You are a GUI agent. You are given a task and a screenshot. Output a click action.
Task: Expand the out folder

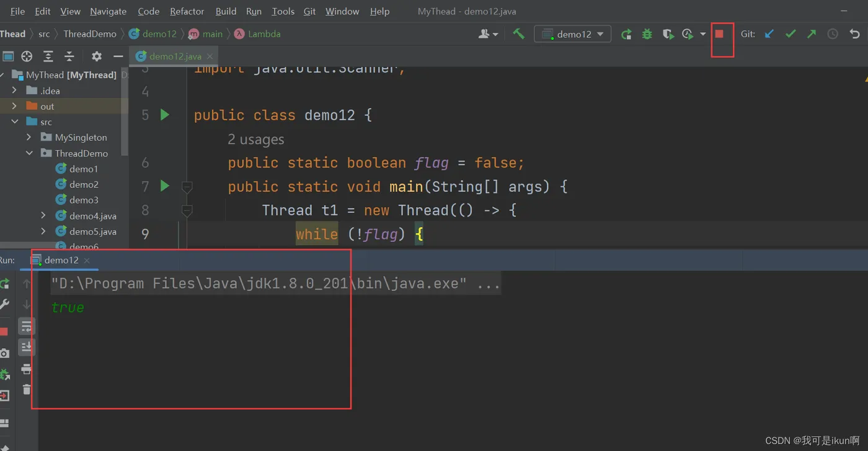14,106
